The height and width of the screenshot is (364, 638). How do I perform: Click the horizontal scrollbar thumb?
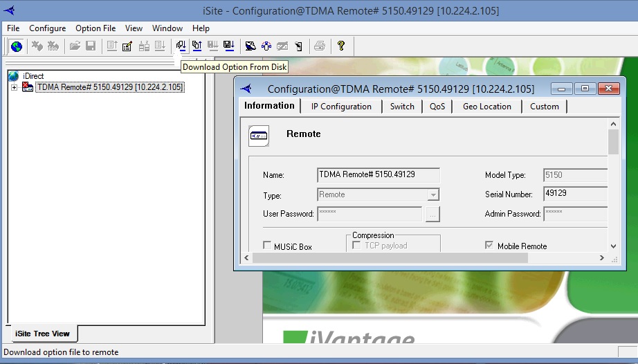pyautogui.click(x=390, y=258)
